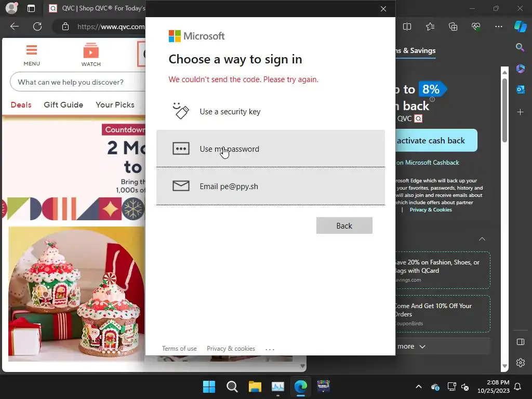The height and width of the screenshot is (399, 532).
Task: Click the Edge address bar URL
Action: coord(111,26)
